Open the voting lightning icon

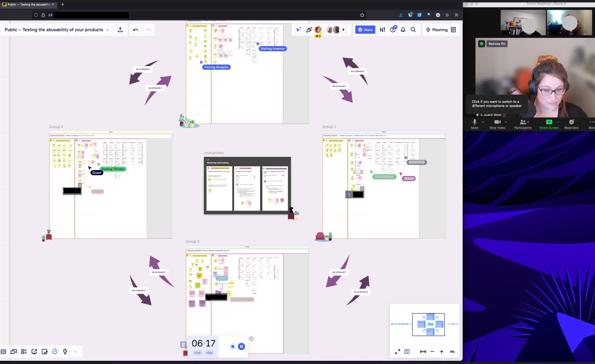(x=65, y=352)
